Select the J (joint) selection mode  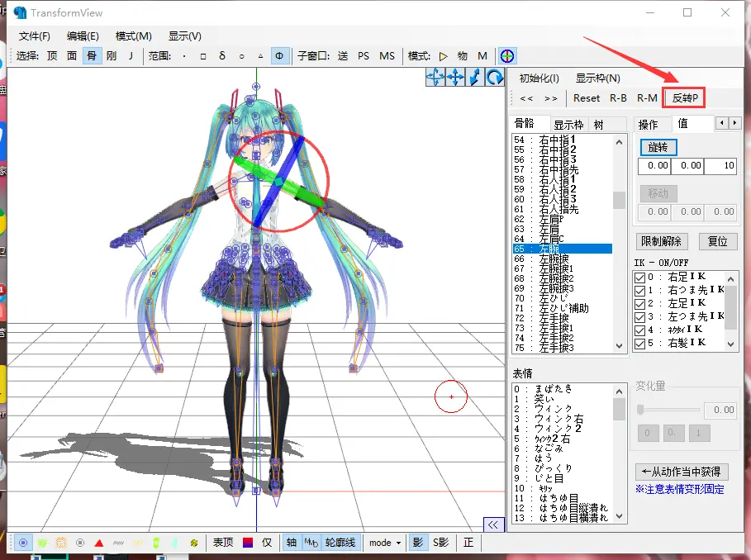131,56
